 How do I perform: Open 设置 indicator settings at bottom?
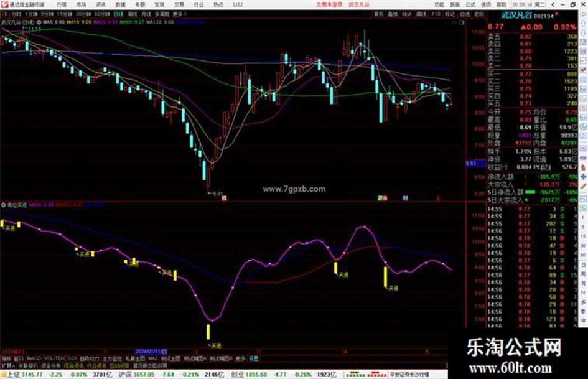[x=253, y=358]
